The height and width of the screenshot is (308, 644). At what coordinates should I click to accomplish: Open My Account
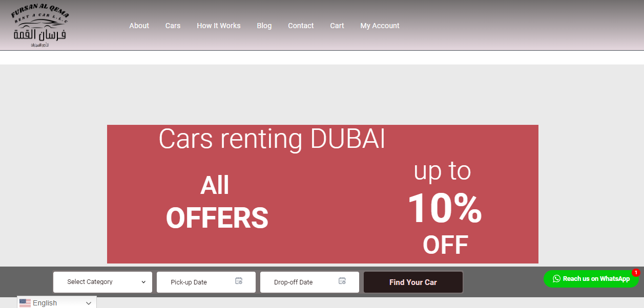(x=380, y=26)
